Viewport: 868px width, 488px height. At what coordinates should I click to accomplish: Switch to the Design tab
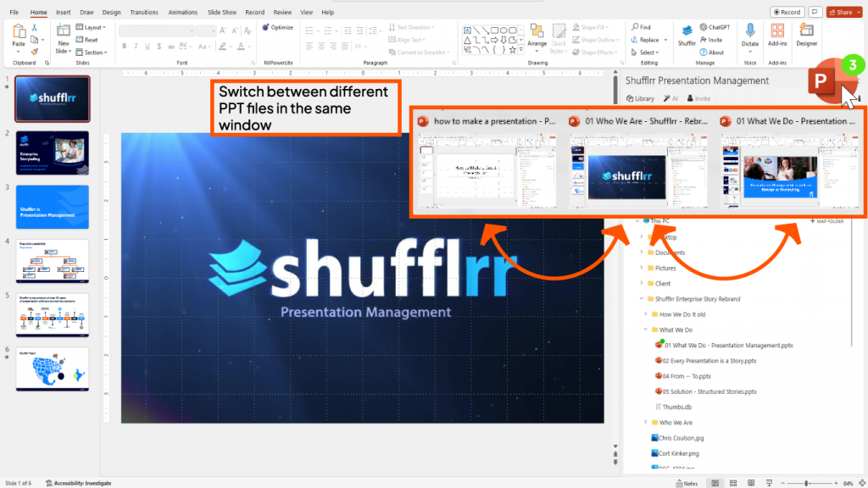(x=111, y=12)
